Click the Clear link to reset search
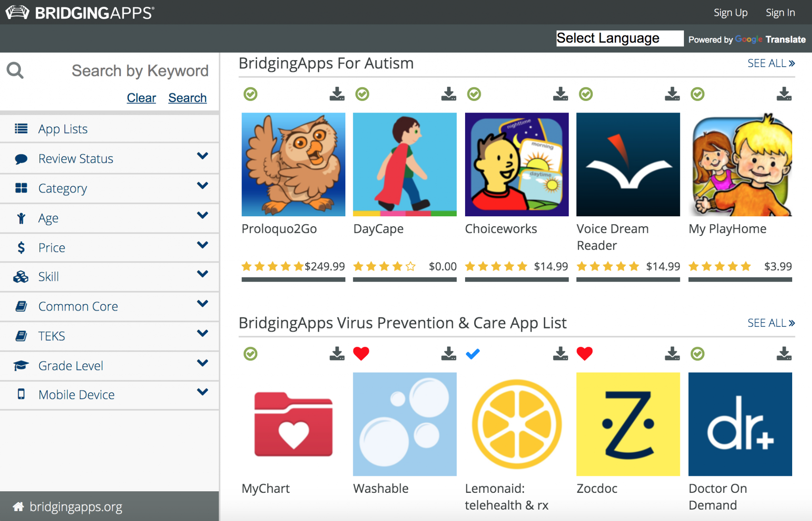The height and width of the screenshot is (521, 812). click(141, 97)
